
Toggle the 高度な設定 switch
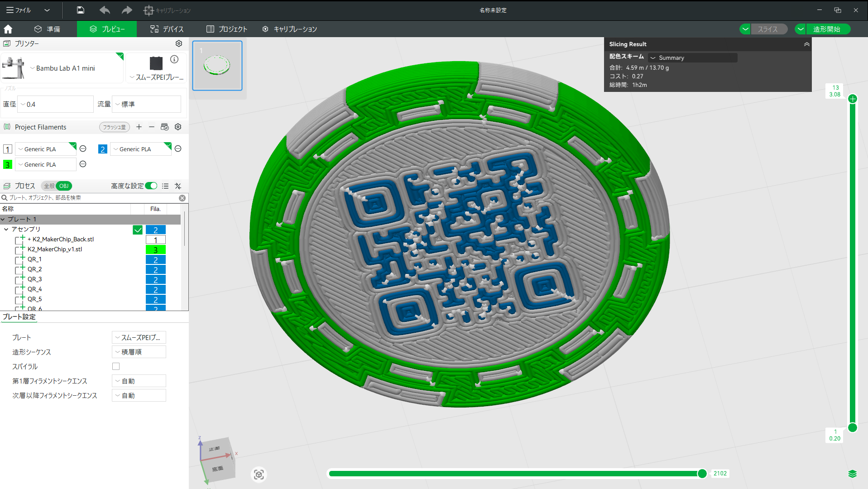click(x=151, y=186)
